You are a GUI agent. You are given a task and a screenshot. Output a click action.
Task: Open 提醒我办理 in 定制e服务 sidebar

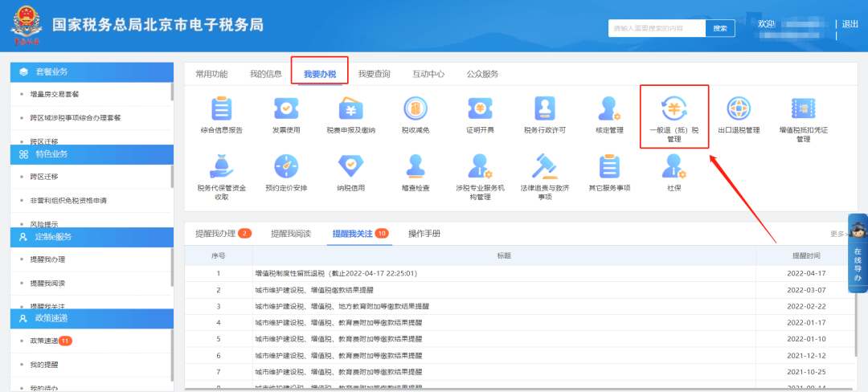tap(47, 259)
